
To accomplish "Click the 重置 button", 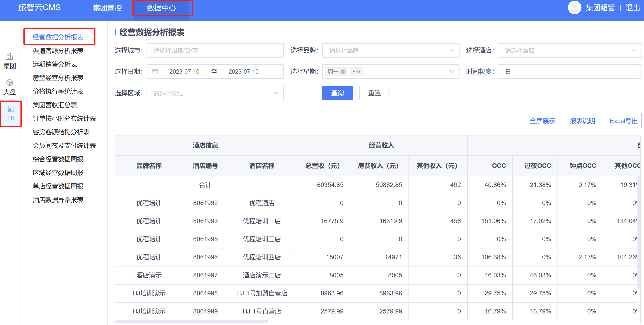I will (x=374, y=93).
